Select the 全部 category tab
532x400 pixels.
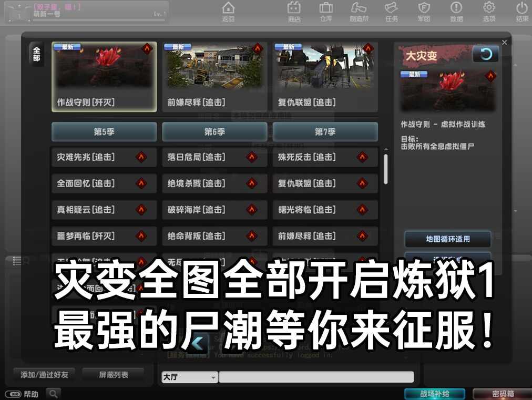point(37,54)
